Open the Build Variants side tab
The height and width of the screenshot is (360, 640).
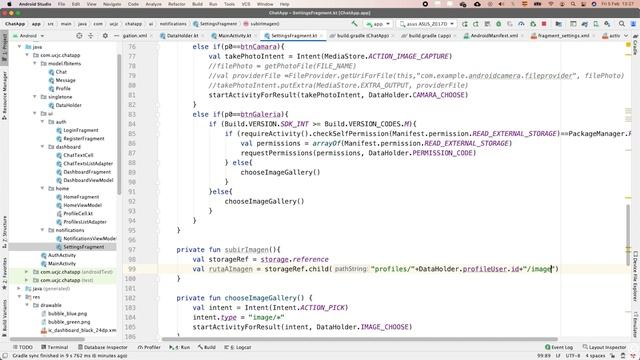point(4,318)
